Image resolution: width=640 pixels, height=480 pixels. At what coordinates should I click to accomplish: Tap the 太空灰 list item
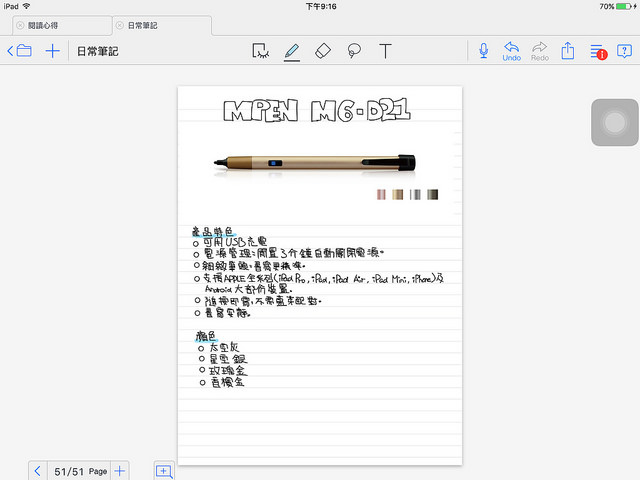coord(218,348)
